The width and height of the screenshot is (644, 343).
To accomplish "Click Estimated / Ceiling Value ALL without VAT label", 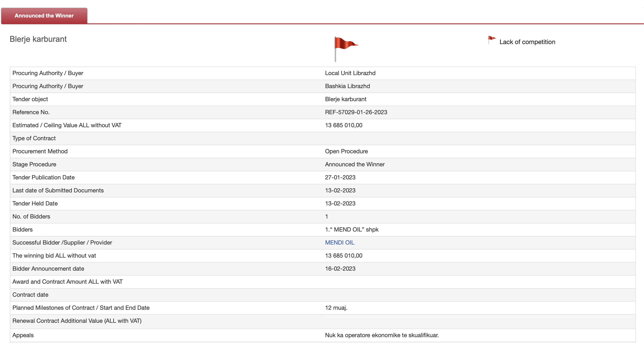I will pyautogui.click(x=67, y=125).
